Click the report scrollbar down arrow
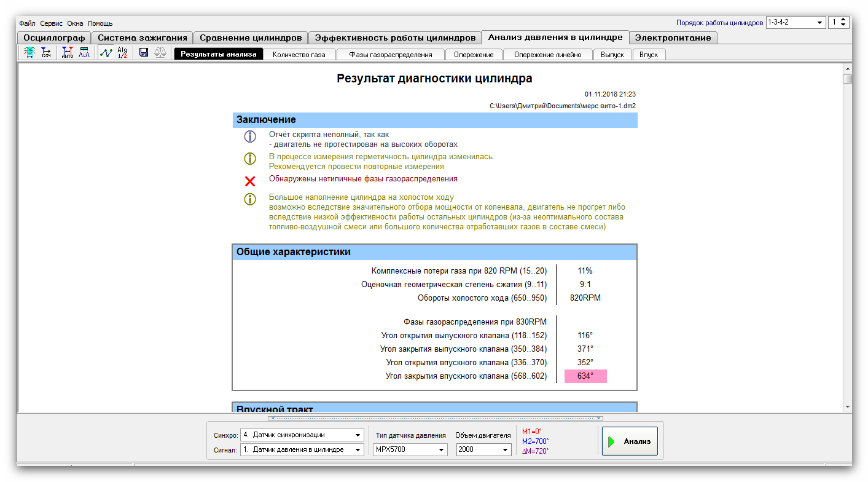Image resolution: width=868 pixels, height=482 pixels. pos(848,407)
